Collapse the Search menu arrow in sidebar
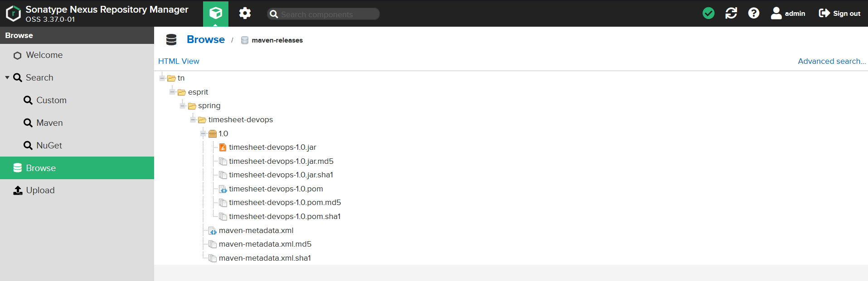 coord(7,77)
